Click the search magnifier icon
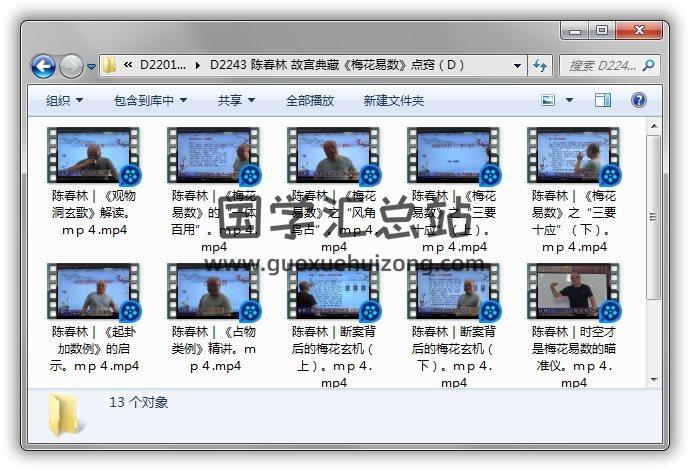Viewport: 690px width, 471px height. tap(648, 66)
